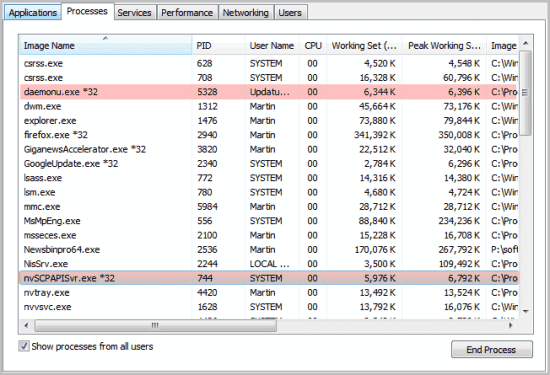Select the dwm.exe process row
Viewport: 550px width, 375px height.
[x=269, y=106]
